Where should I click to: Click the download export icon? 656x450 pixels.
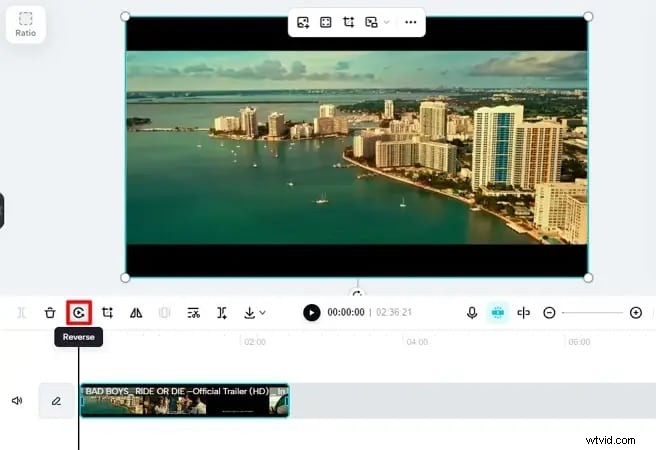pos(249,312)
